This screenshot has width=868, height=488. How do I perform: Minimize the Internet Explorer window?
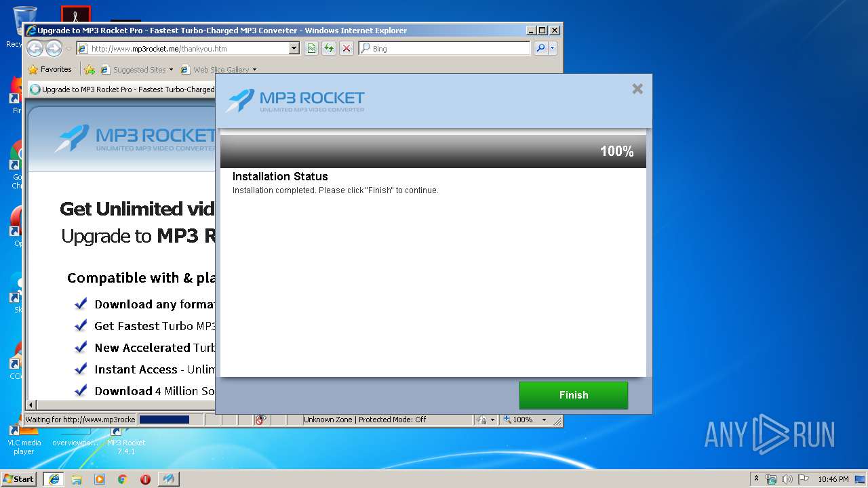point(531,30)
